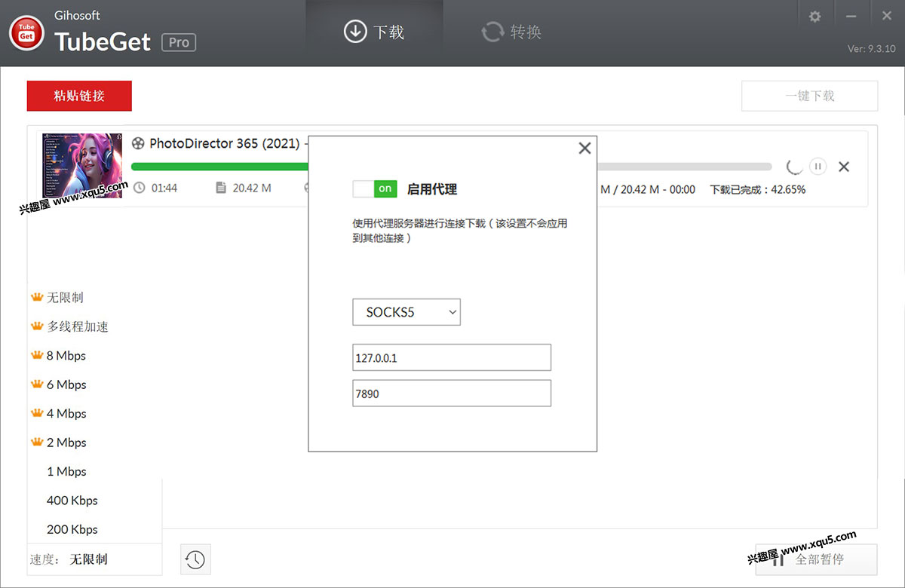Click the proxy address field 127.0.0.1
Image resolution: width=905 pixels, height=588 pixels.
pos(452,357)
